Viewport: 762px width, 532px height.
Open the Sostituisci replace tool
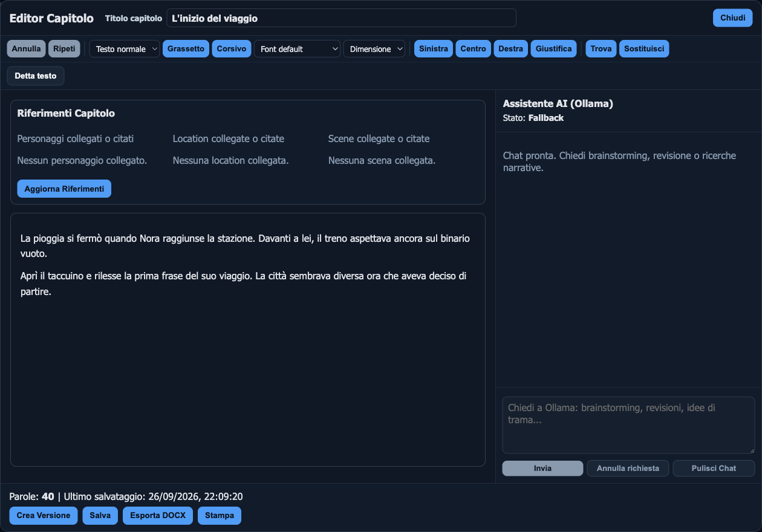[x=644, y=49]
